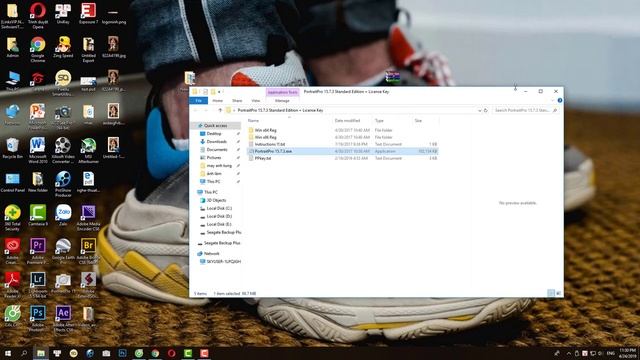
Task: Open the File tab in Explorer
Action: click(199, 100)
